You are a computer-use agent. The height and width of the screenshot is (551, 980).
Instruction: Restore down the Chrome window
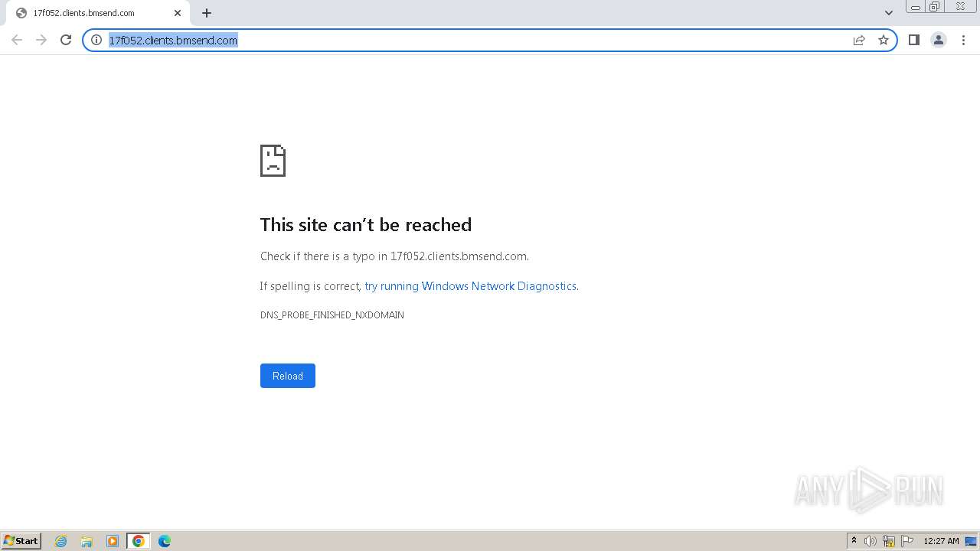[x=934, y=7]
